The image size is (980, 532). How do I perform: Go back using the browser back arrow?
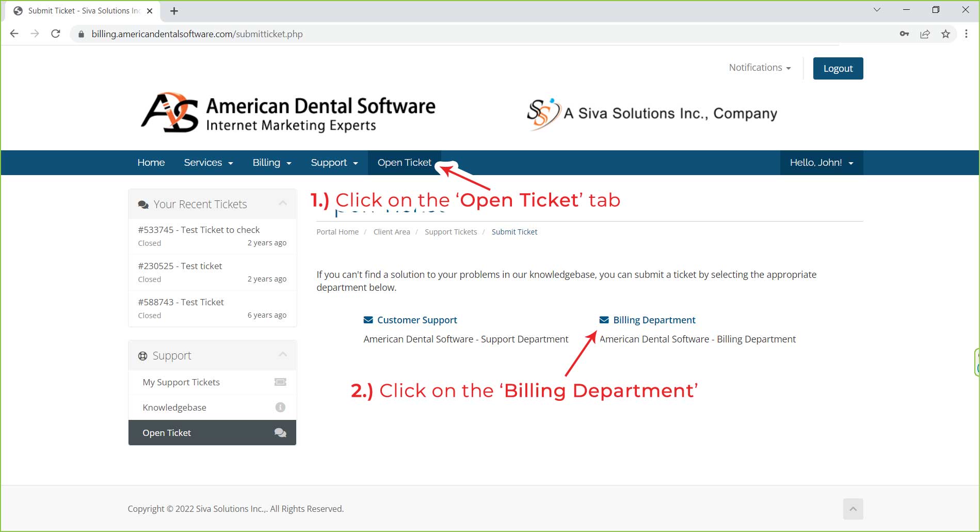pyautogui.click(x=14, y=34)
